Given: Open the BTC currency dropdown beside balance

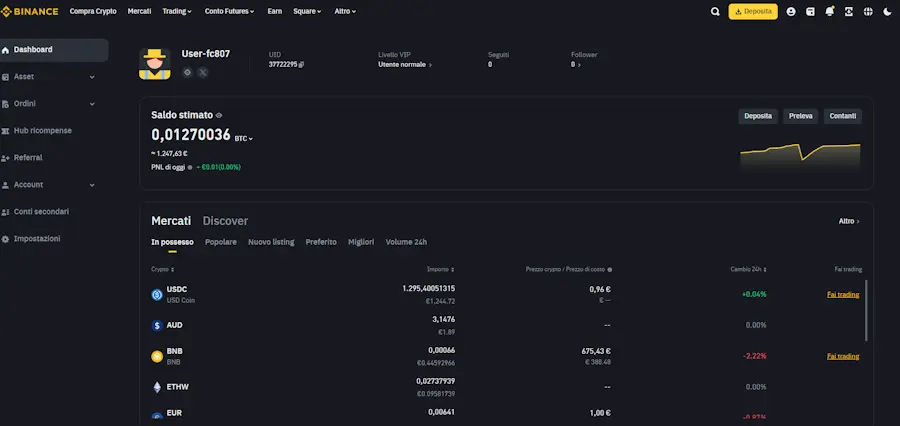Looking at the screenshot, I should click(244, 138).
